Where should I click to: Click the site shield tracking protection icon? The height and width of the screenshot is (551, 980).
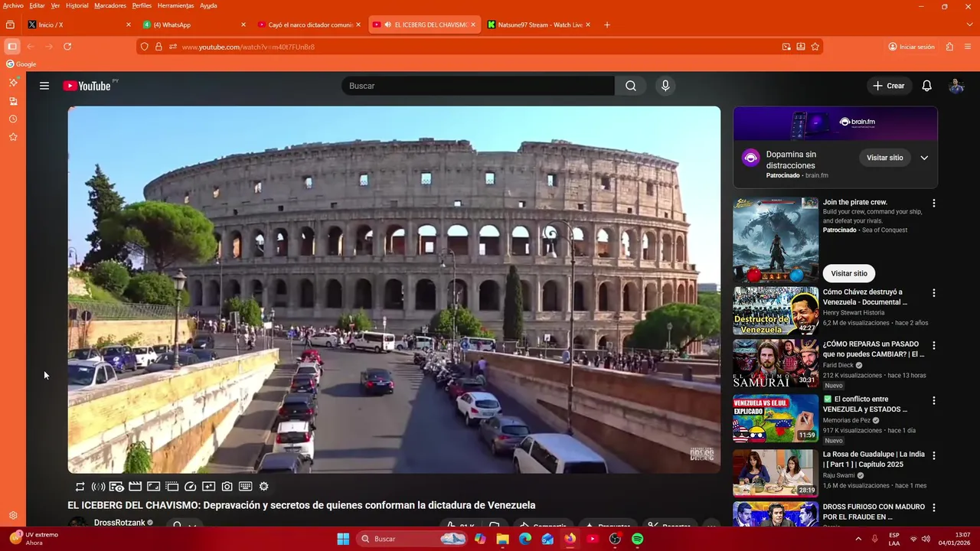point(145,47)
